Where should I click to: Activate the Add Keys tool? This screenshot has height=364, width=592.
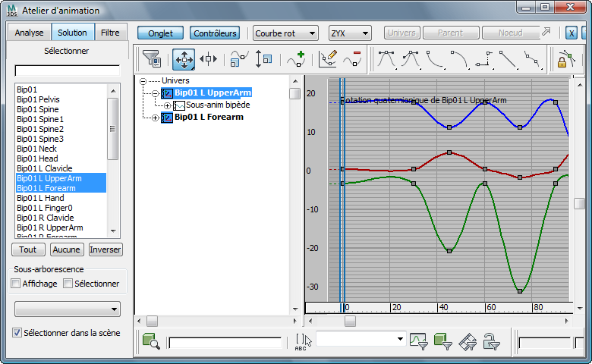[x=296, y=59]
